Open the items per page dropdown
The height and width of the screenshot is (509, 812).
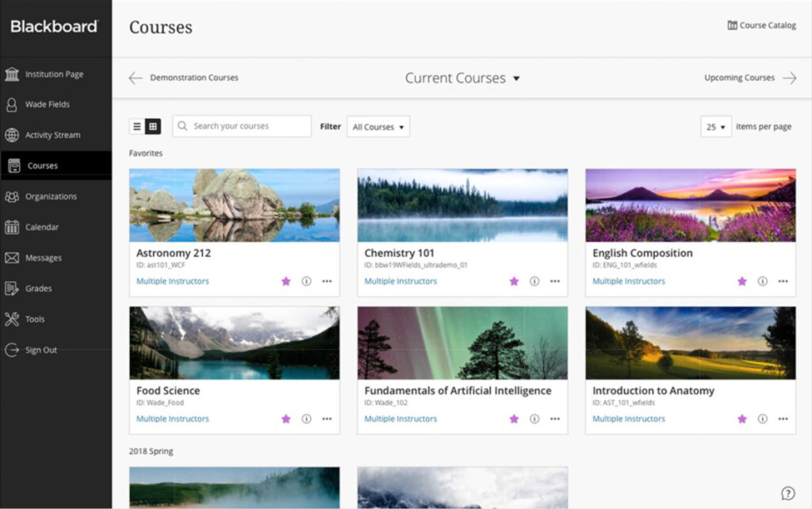[x=716, y=127]
